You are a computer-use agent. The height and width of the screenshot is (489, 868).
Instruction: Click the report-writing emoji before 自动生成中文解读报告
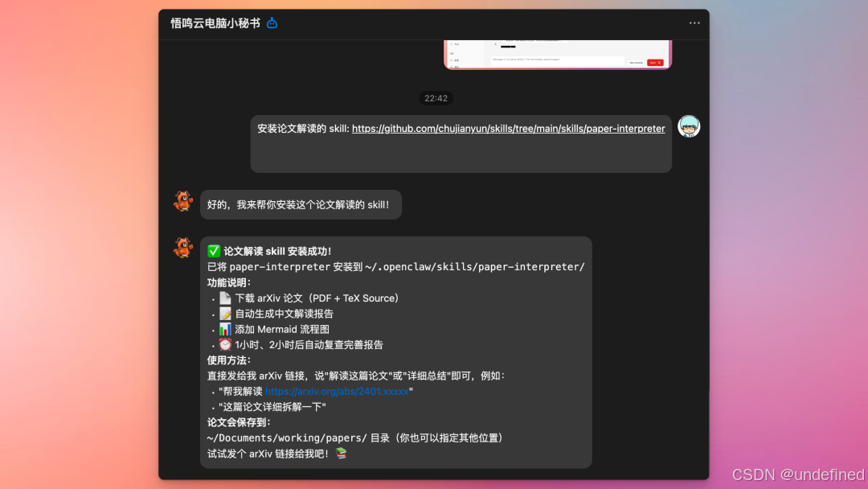[x=225, y=314]
